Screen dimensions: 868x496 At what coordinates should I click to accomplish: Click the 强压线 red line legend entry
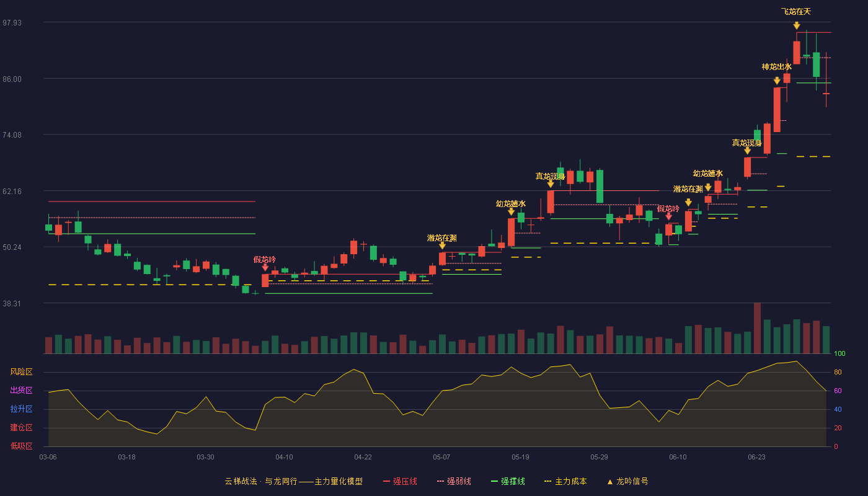click(400, 481)
